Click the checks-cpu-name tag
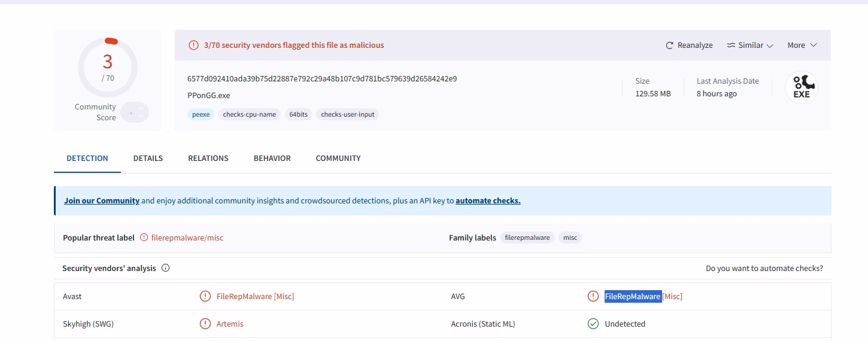This screenshot has width=868, height=341. pos(250,114)
